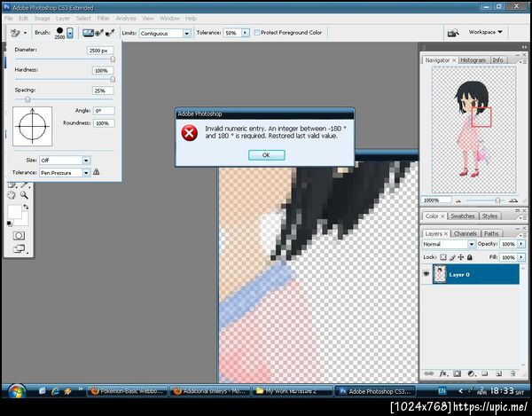Screen dimensions: 532x416
Task: Toggle lock all padlock icon
Action: click(470, 257)
